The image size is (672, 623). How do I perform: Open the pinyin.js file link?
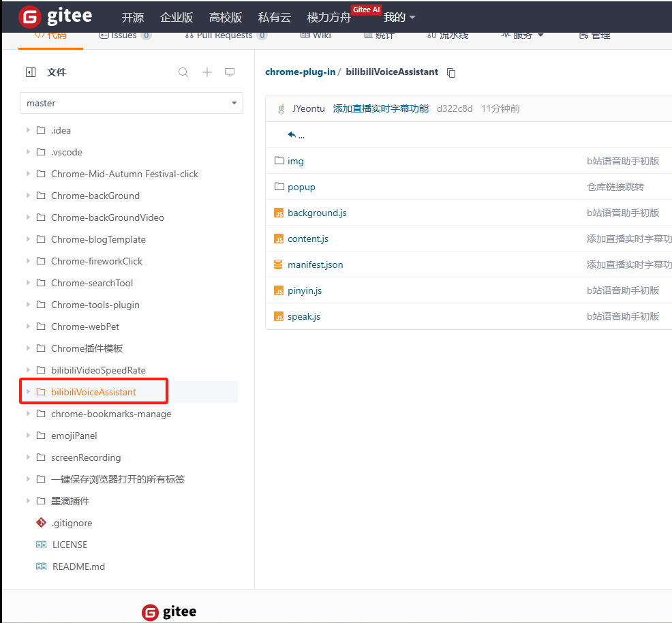[304, 291]
